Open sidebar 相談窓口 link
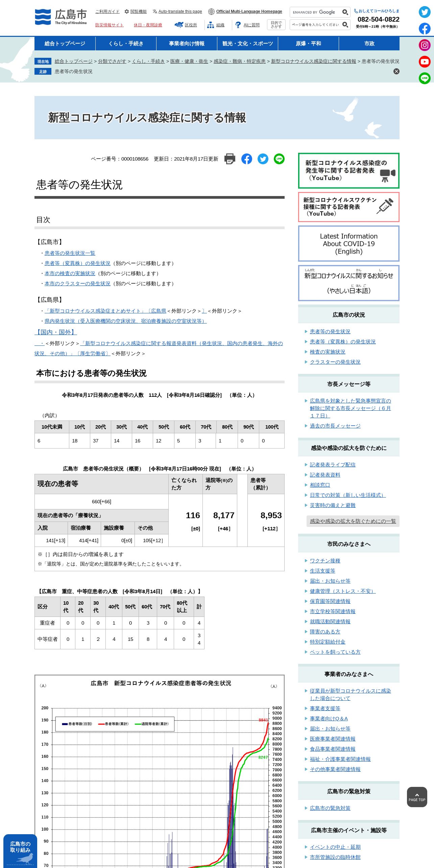This screenshot has width=434, height=868. click(320, 485)
